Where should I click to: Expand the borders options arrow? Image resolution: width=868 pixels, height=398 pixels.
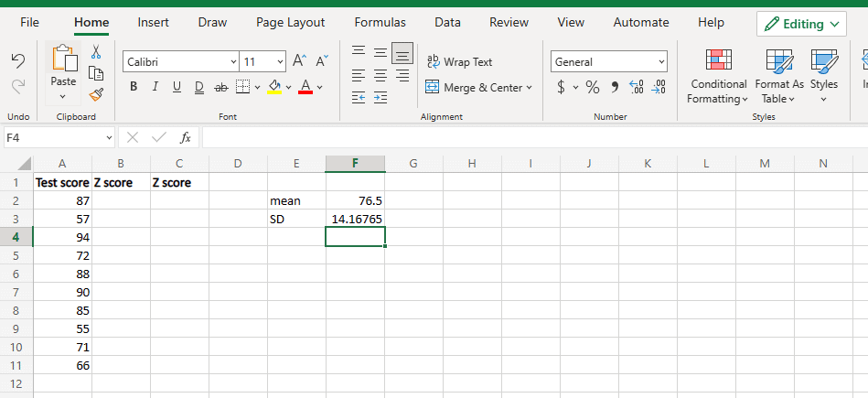coord(257,87)
